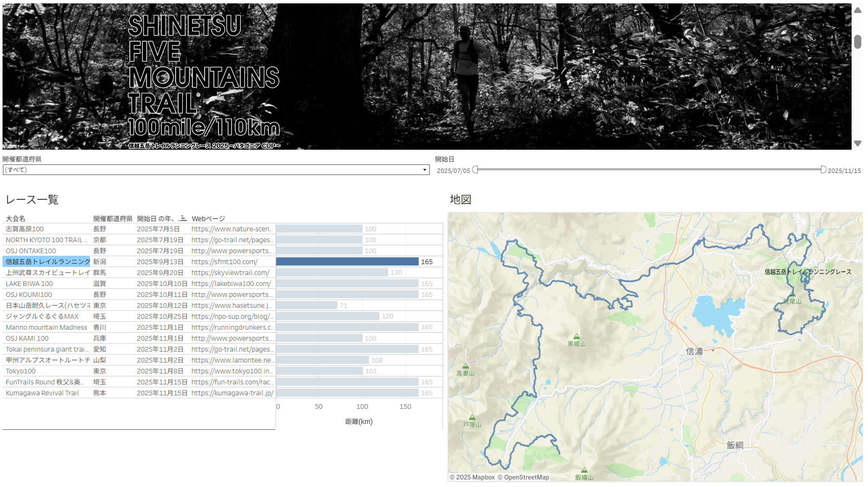Click the 飯縄山 mountain marker on map
Image resolution: width=868 pixels, height=487 pixels.
[x=584, y=470]
